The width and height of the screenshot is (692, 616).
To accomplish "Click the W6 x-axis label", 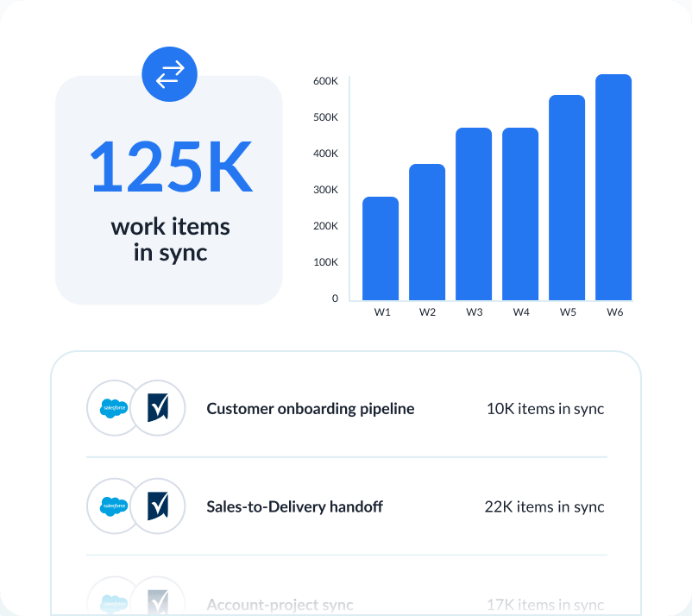I will pyautogui.click(x=614, y=312).
